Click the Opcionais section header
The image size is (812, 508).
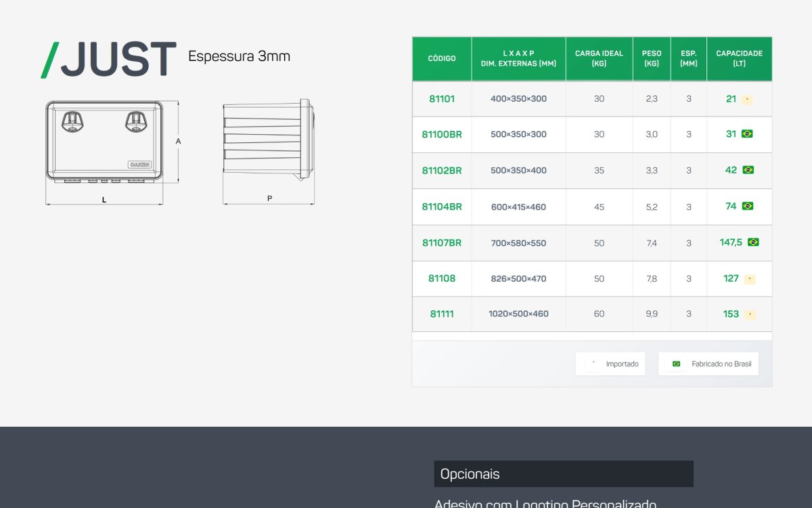click(x=564, y=473)
